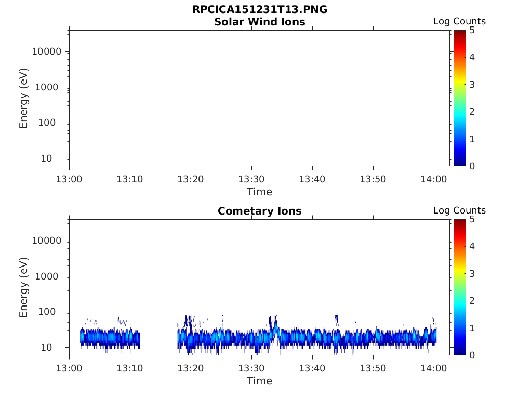Click the 13:30 tick on Solar Wind plot

251,179
